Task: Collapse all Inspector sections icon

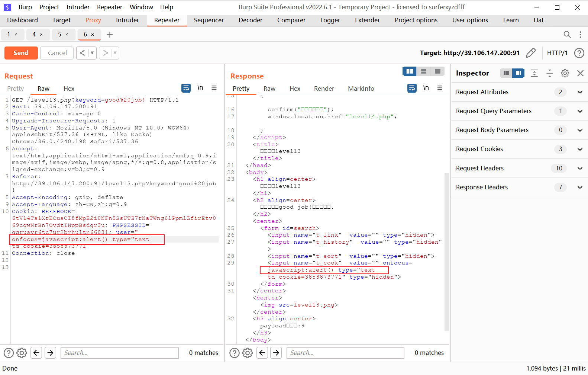Action: [550, 73]
